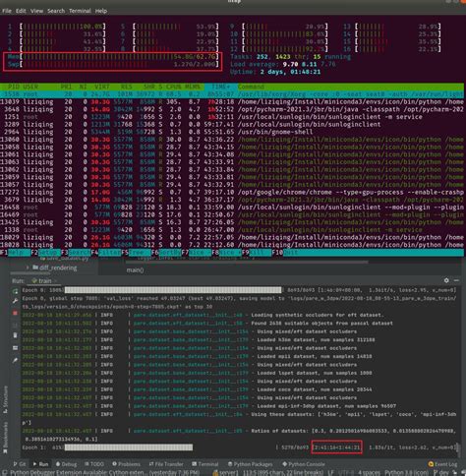Open the TODO tool window tab

click(x=94, y=464)
